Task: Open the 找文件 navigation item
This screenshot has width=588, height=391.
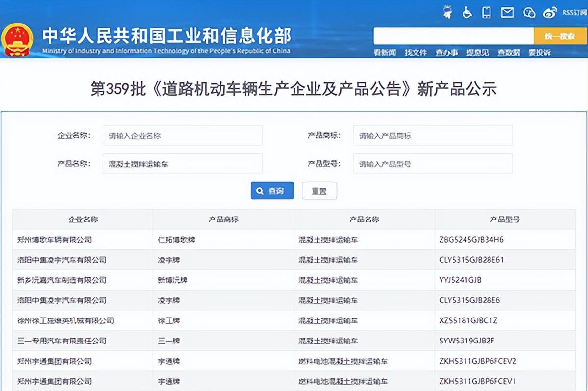Action: [x=416, y=53]
